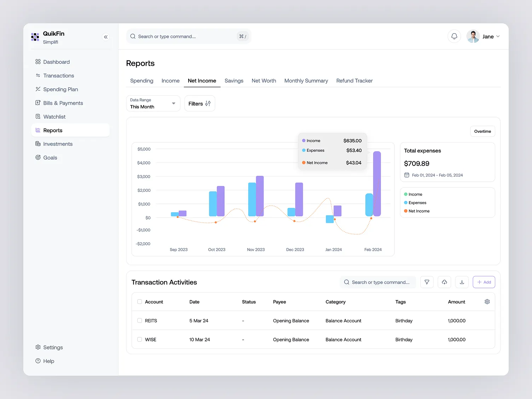Click the Goals target icon in sidebar

[x=38, y=158]
